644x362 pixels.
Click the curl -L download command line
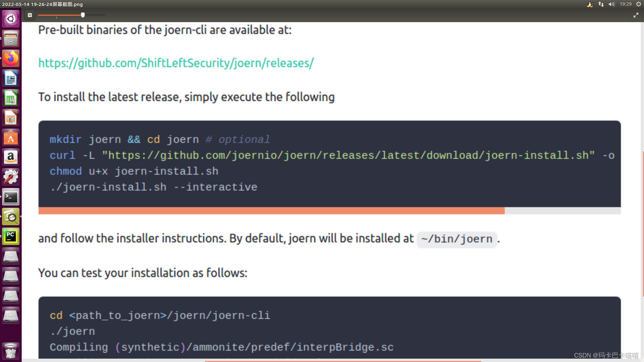tap(332, 156)
